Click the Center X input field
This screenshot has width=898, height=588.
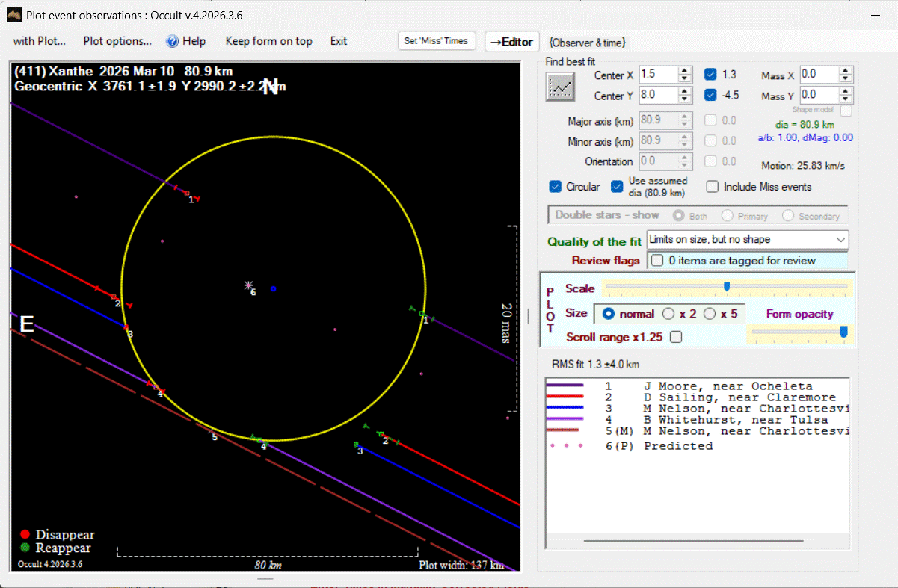pos(657,75)
